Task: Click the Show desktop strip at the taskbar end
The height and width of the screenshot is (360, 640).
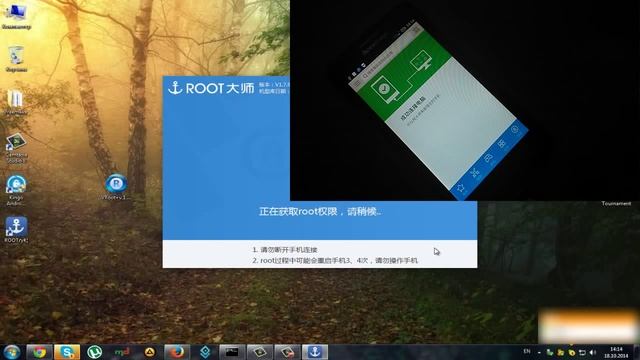Action: click(637, 352)
